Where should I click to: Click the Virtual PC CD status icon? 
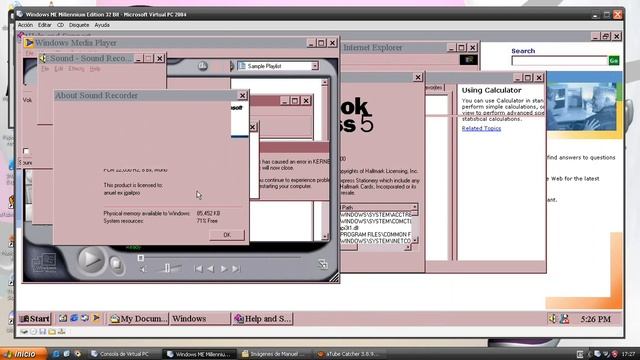click(33, 331)
